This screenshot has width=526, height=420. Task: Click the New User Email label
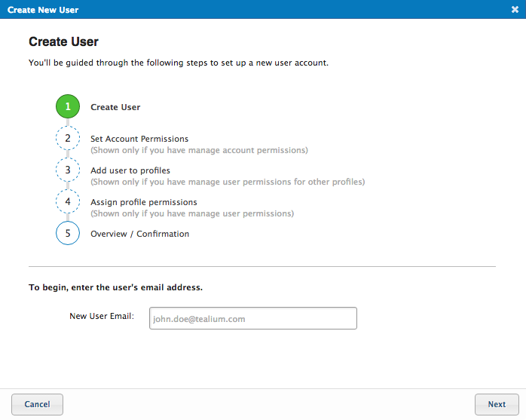[101, 316]
